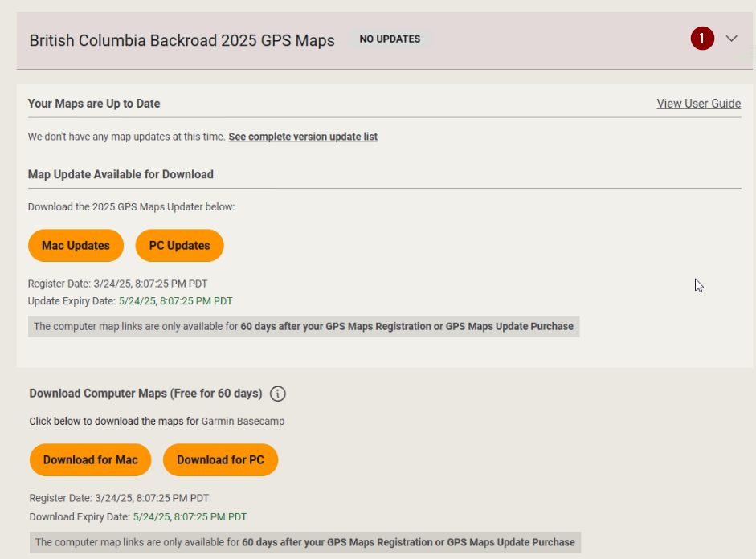
Task: Click the Register Date line under Mac Updates
Action: pos(117,284)
